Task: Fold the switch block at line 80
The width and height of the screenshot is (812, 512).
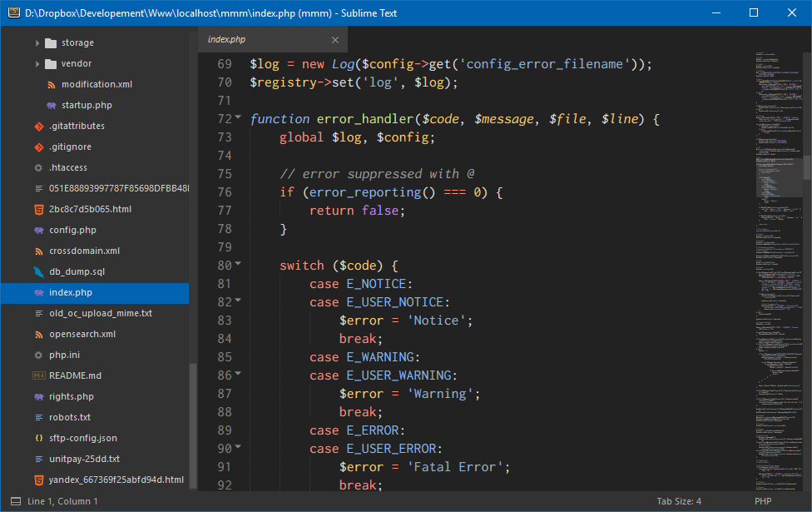Action: pos(238,264)
